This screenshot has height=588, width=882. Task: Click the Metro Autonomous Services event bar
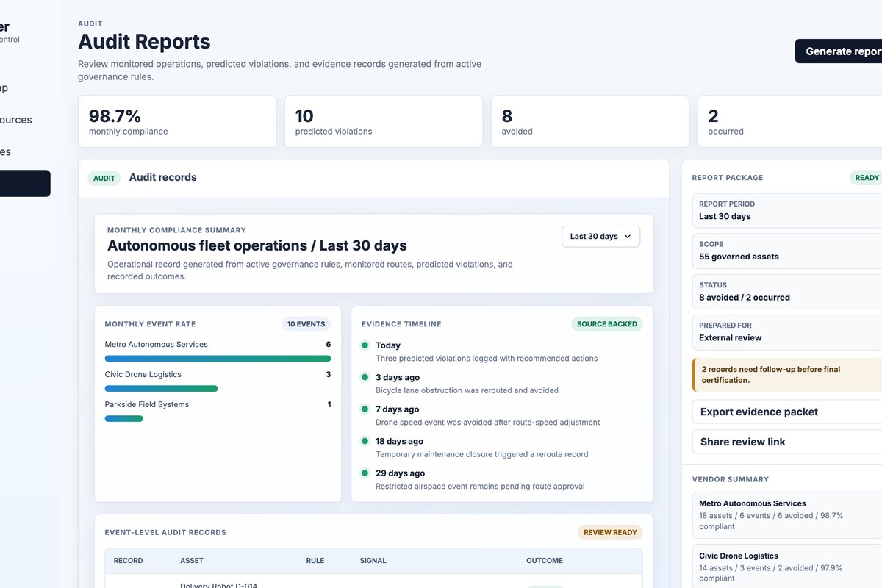click(218, 359)
